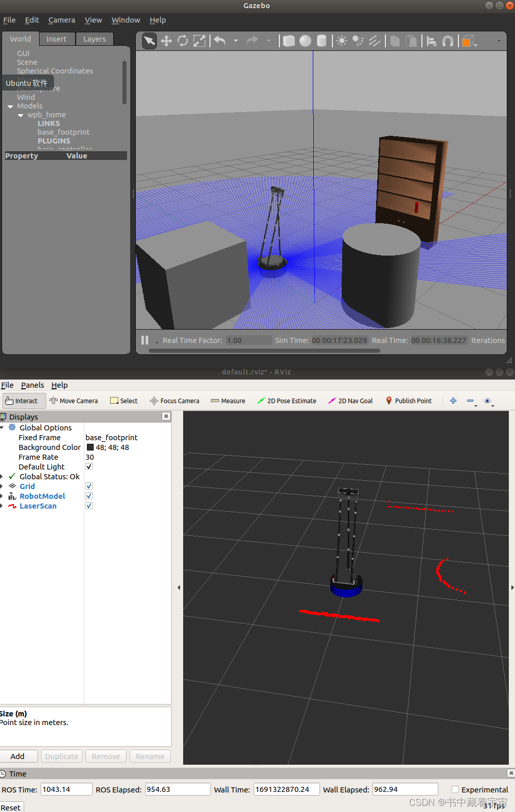Add a point light in Gazebo
This screenshot has height=812, width=515.
[x=342, y=41]
